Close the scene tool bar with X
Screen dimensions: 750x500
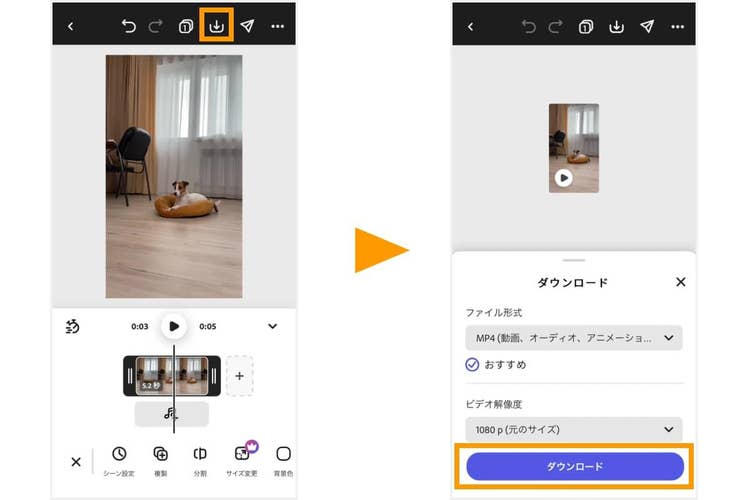point(76,462)
